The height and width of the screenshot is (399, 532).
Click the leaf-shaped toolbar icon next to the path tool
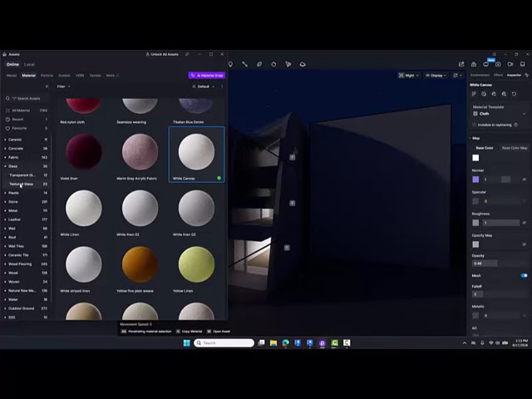259,64
